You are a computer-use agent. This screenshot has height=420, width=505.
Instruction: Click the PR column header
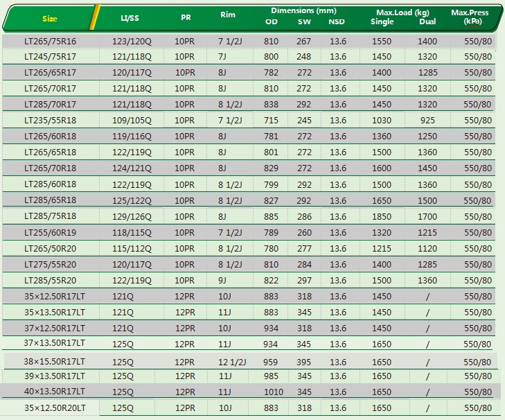185,18
